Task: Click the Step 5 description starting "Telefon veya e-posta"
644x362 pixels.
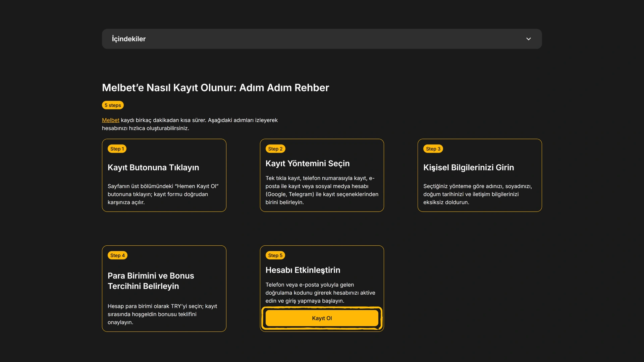Action: pyautogui.click(x=320, y=293)
